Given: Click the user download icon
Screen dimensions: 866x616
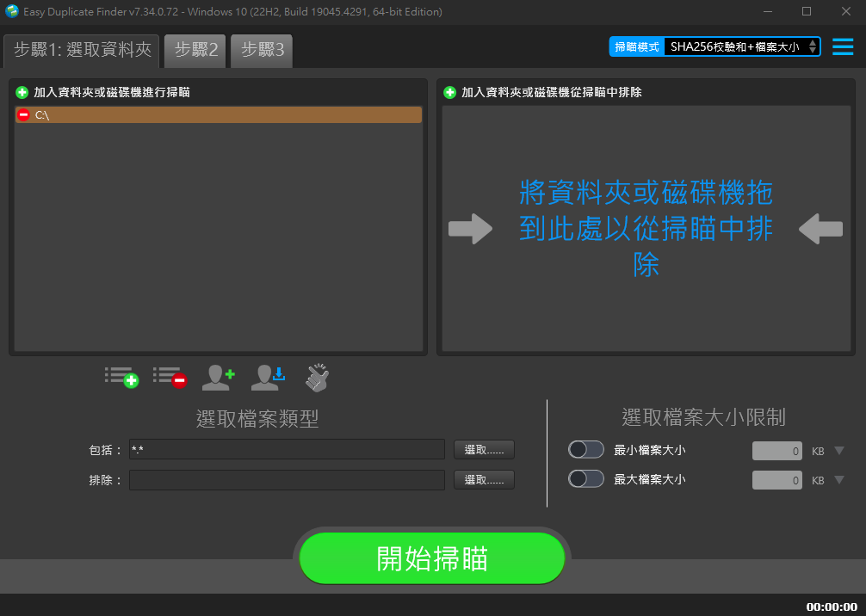Looking at the screenshot, I should pyautogui.click(x=268, y=378).
